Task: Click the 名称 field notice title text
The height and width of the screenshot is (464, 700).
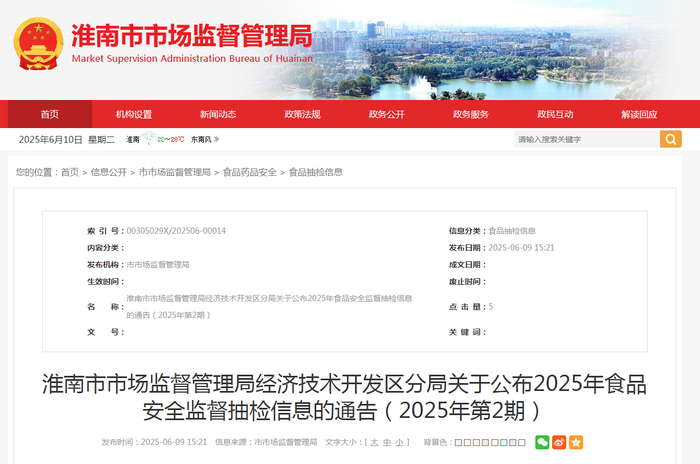Action: (269, 306)
